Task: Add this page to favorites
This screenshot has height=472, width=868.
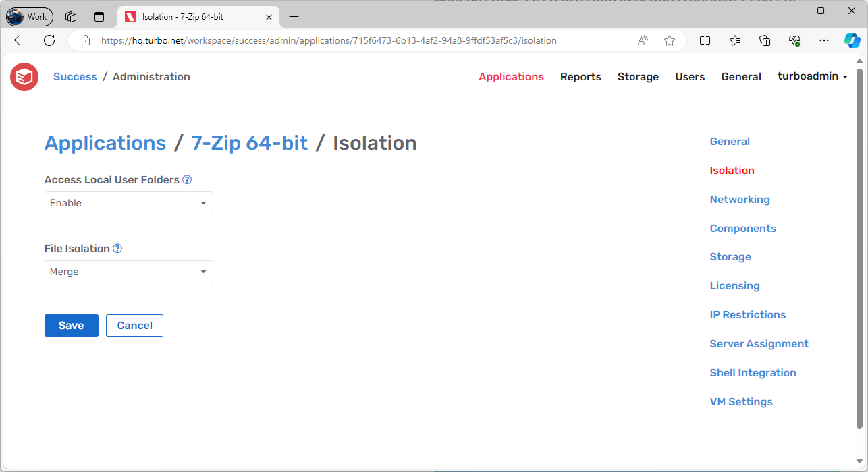Action: point(669,40)
